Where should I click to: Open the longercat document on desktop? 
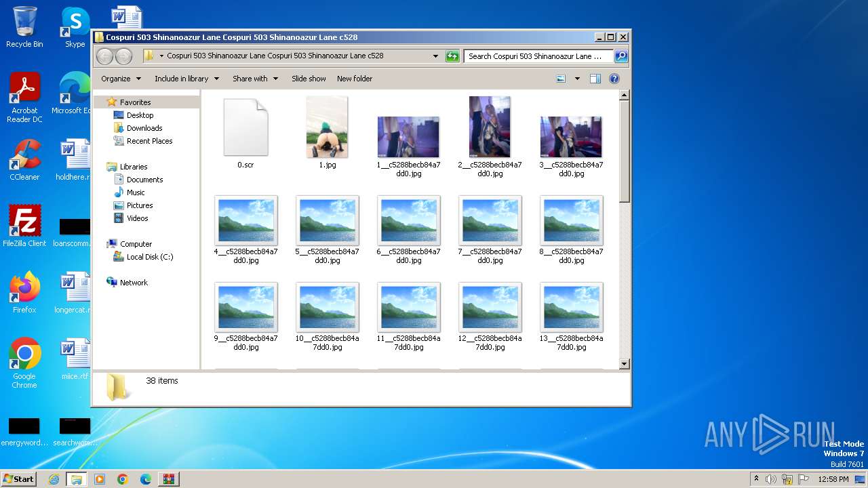tap(74, 293)
